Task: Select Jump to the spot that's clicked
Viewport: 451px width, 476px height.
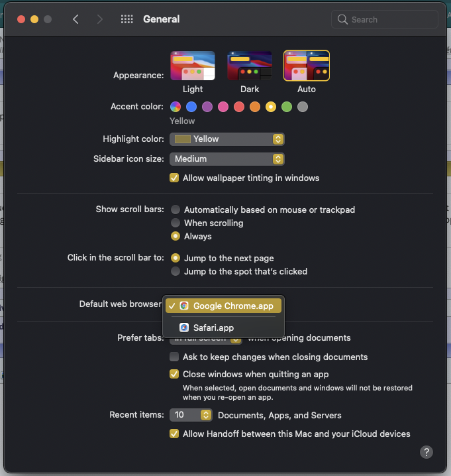Action: pos(175,271)
